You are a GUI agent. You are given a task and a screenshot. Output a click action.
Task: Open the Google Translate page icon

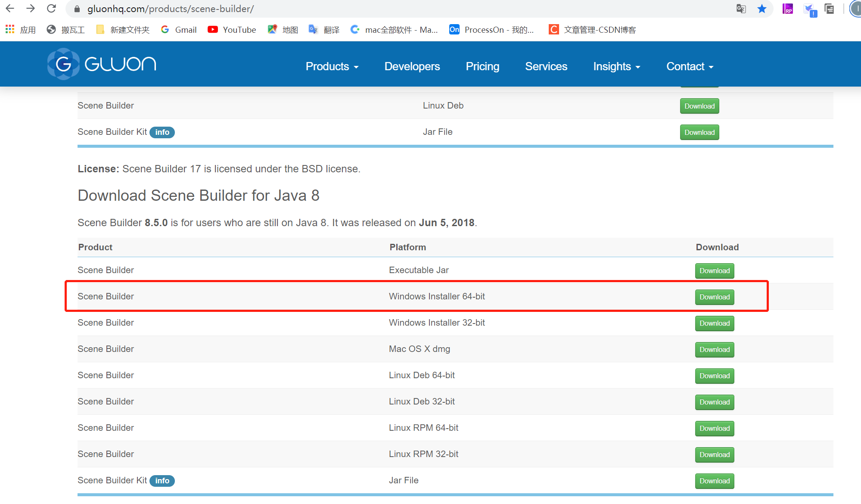click(741, 9)
